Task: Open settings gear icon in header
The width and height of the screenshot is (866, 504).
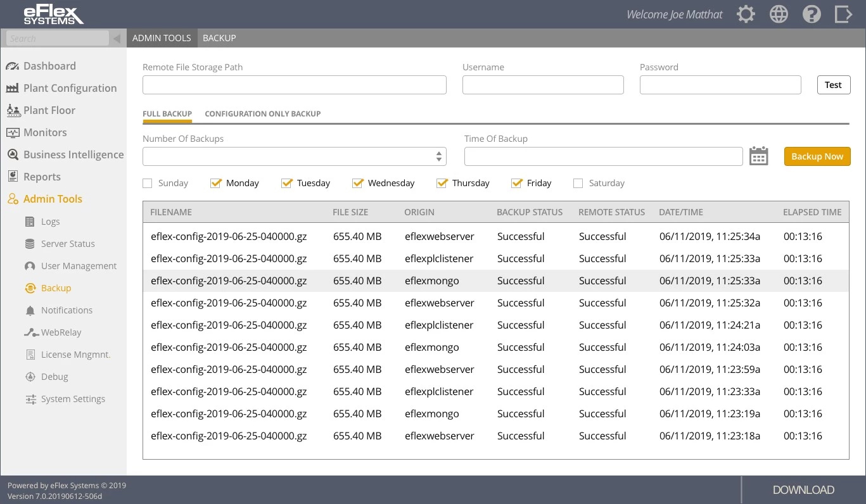Action: tap(746, 15)
